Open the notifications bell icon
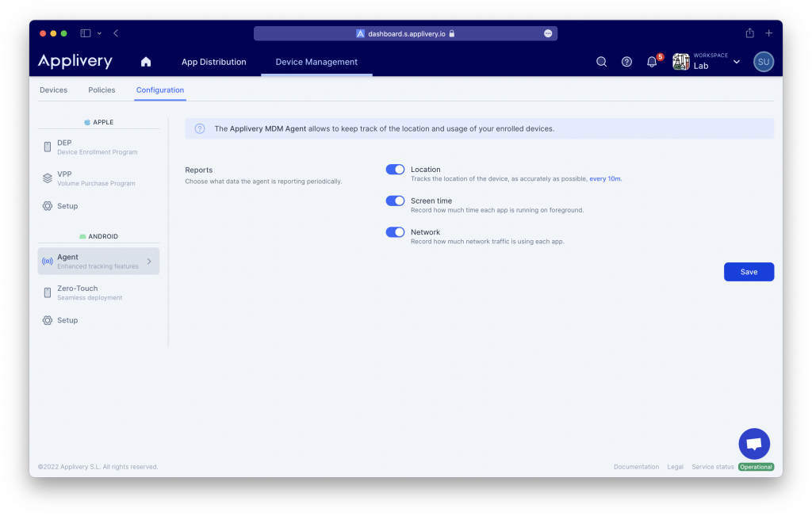Image resolution: width=812 pixels, height=516 pixels. (x=652, y=62)
